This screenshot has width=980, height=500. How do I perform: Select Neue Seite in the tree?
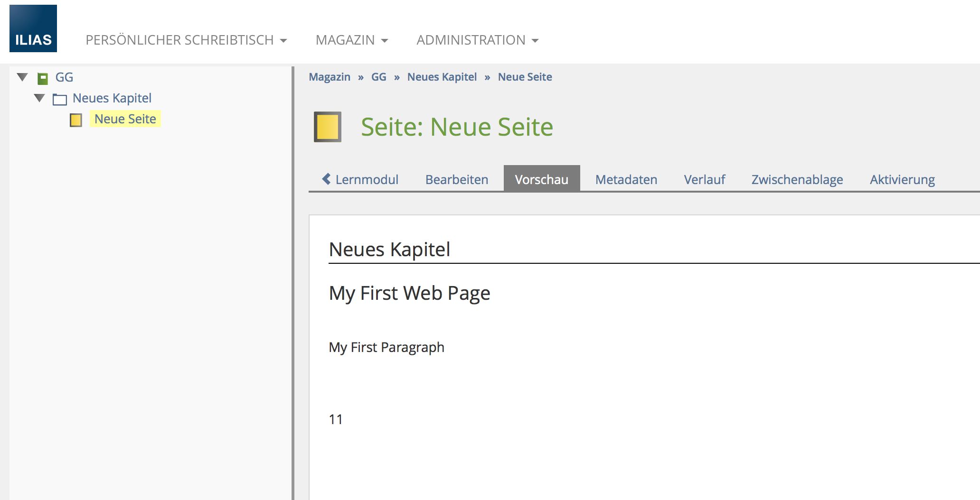point(125,119)
